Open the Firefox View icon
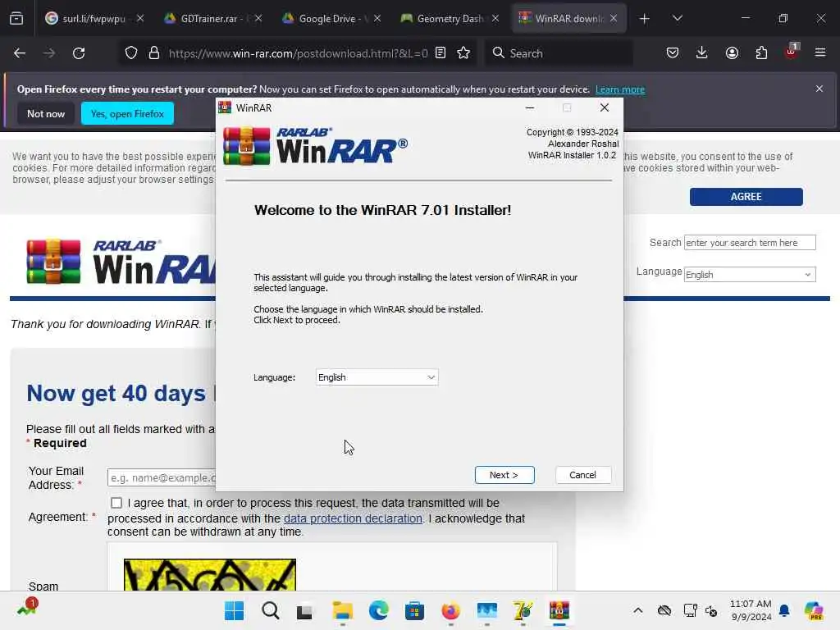 pos(16,18)
